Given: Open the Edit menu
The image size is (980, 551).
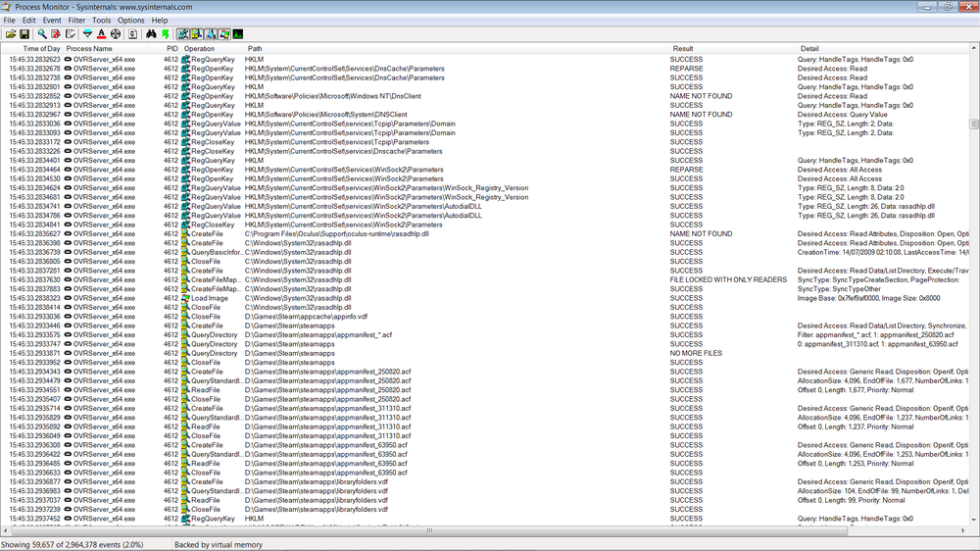Looking at the screenshot, I should point(28,20).
